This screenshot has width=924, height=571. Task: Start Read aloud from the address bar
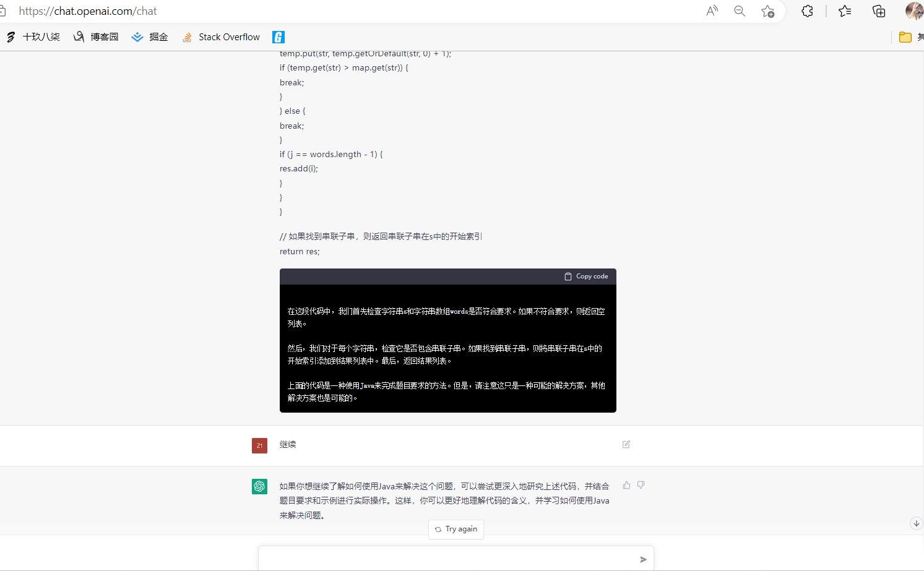(712, 11)
